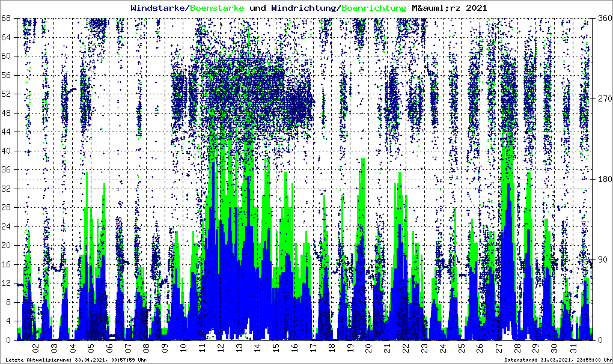The image size is (613, 364).
Task: Click day "29" on the bottom date axis
Action: [535, 347]
